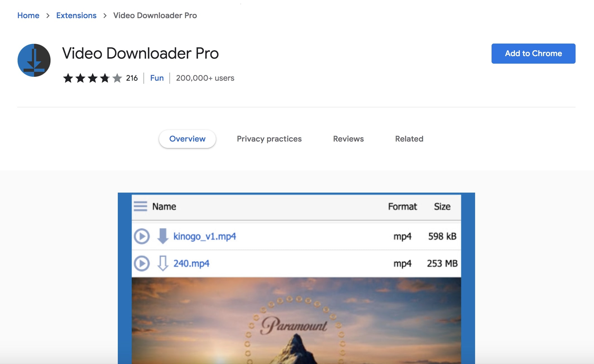Open the Fun category link

(x=157, y=78)
